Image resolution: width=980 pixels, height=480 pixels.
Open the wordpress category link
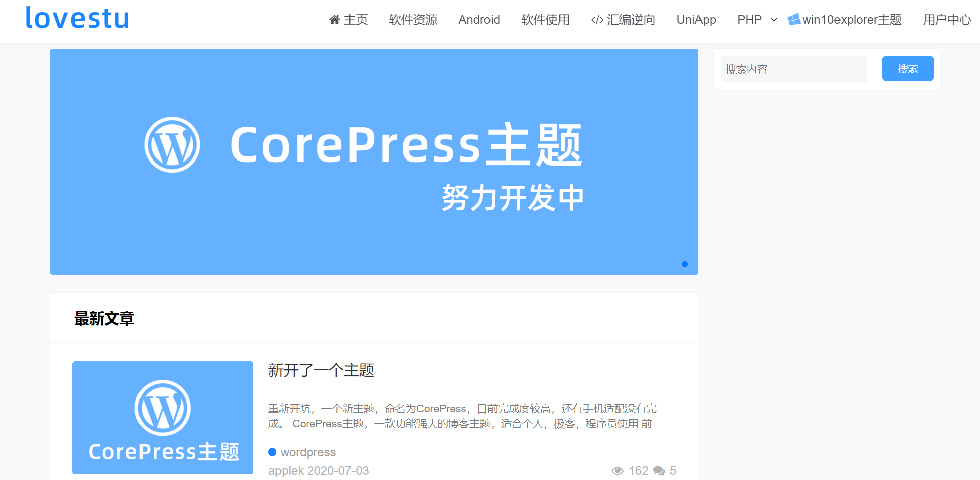tap(308, 452)
